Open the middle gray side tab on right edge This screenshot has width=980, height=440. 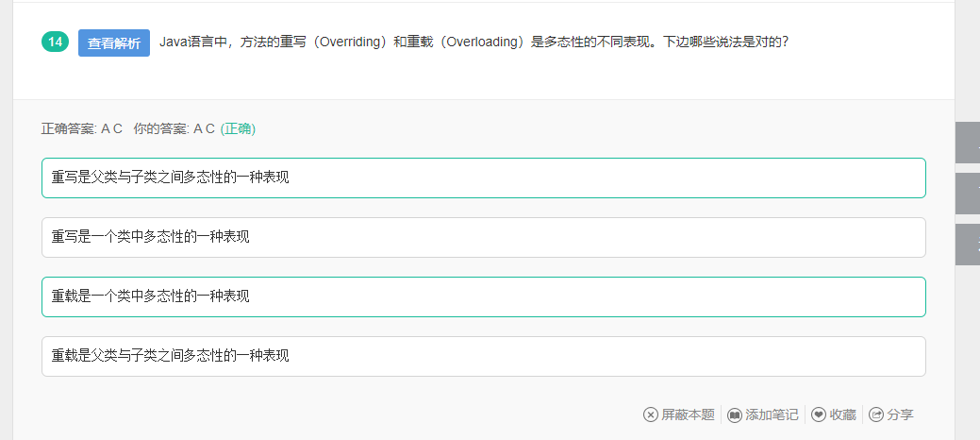[x=968, y=194]
